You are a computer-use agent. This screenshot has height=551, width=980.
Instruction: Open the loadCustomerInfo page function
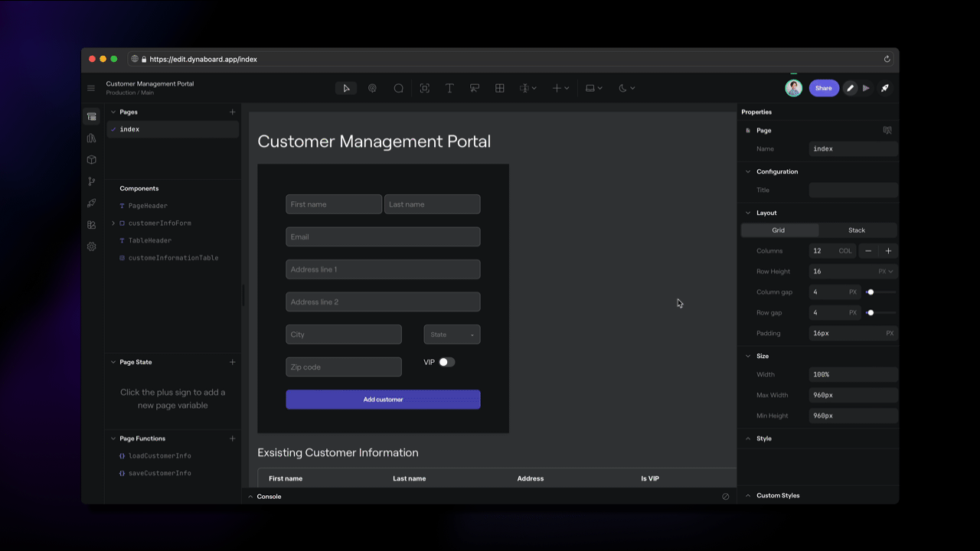pyautogui.click(x=158, y=455)
